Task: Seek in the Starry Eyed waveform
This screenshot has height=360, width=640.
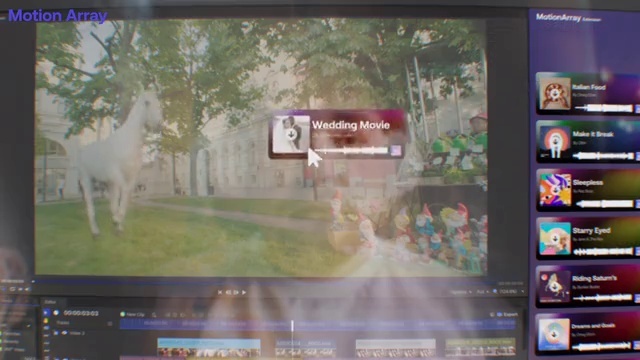Action: click(x=604, y=252)
